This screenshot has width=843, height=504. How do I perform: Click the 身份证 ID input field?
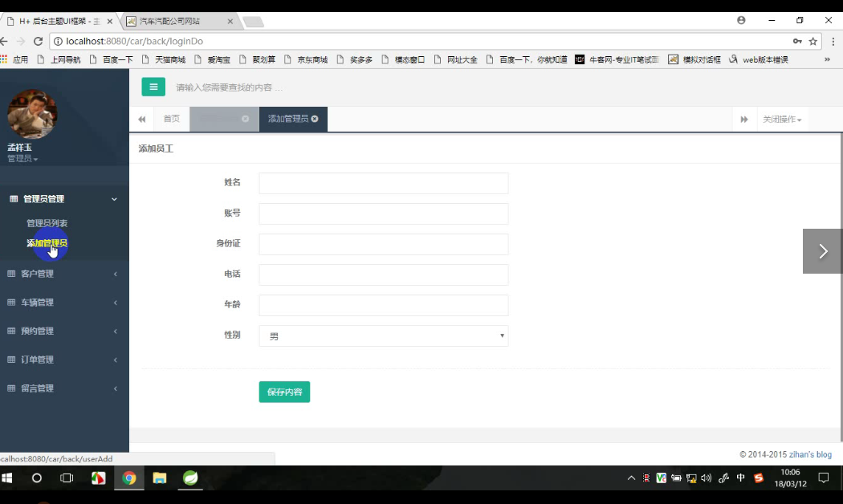tap(383, 245)
